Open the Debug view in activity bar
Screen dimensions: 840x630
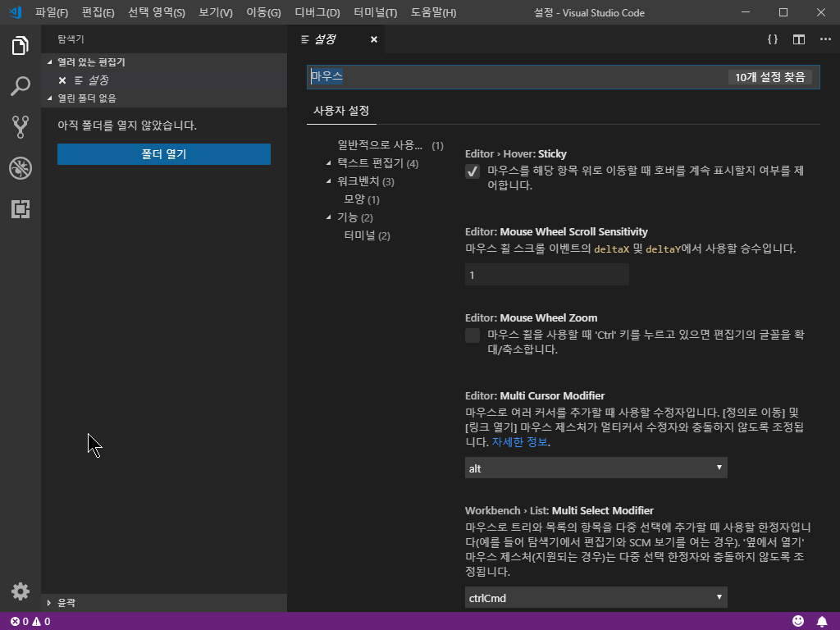(x=21, y=168)
